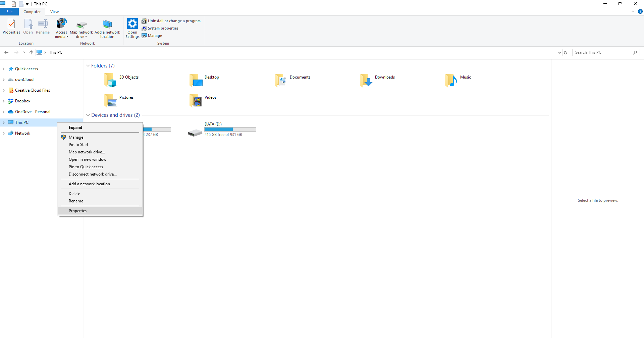Open the Access media ribbon dropdown
The width and height of the screenshot is (644, 338).
[61, 29]
